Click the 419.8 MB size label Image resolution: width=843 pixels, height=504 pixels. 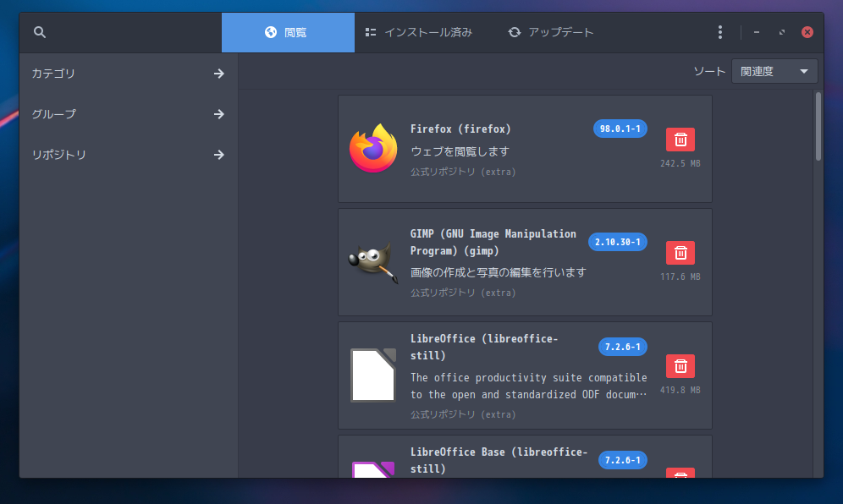[x=680, y=390]
